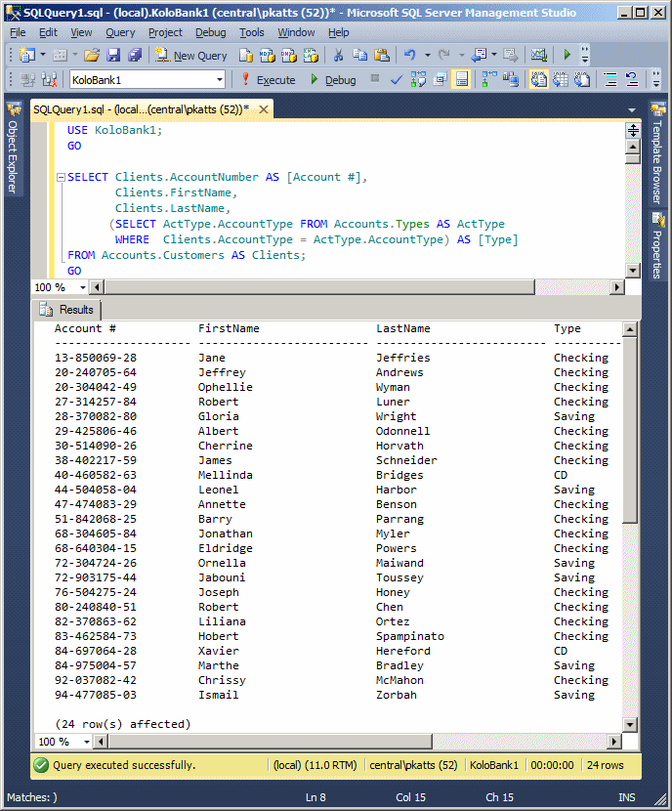This screenshot has height=811, width=672.
Task: Undo the last action using the toolbar arrow
Action: pyautogui.click(x=410, y=55)
